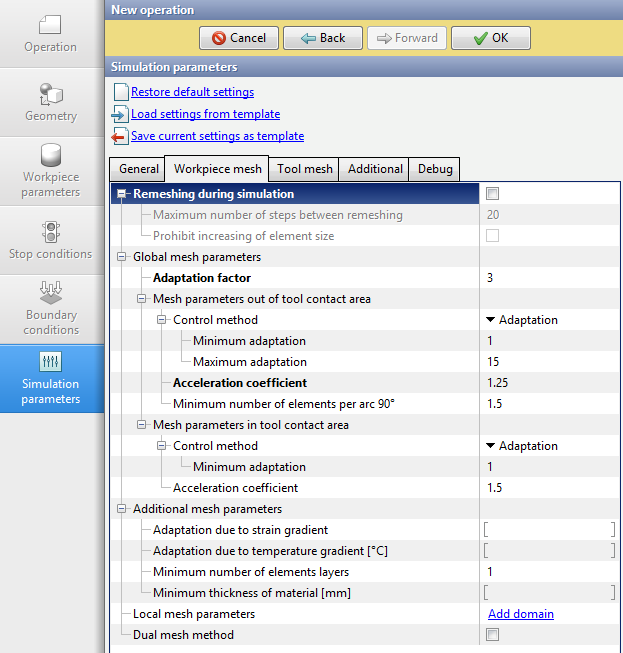The height and width of the screenshot is (653, 623).
Task: Enable Remeshing during simulation checkbox
Action: (492, 194)
